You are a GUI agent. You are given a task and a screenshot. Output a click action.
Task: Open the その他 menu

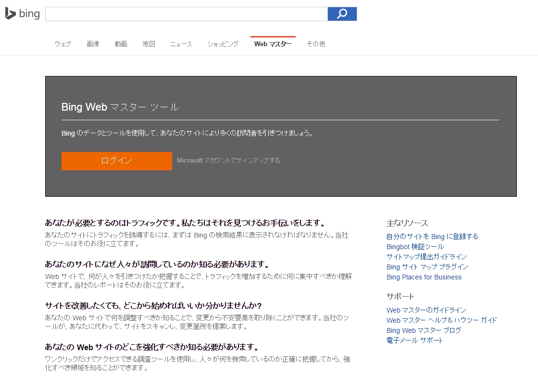(x=316, y=44)
